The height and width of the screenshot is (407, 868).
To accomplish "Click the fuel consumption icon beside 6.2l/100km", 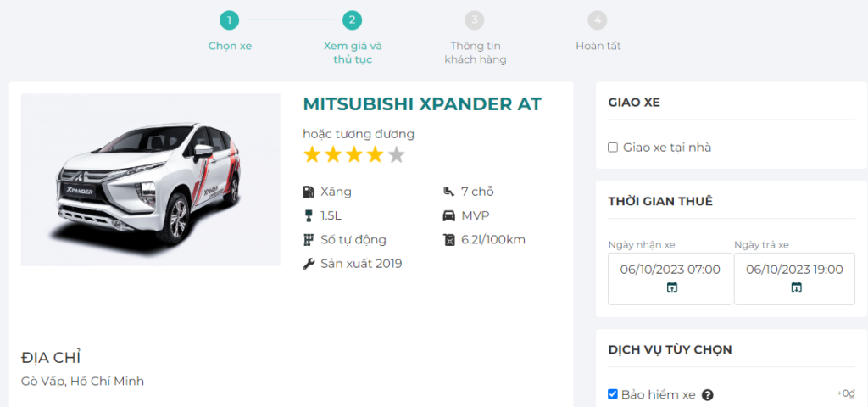I will pos(449,239).
